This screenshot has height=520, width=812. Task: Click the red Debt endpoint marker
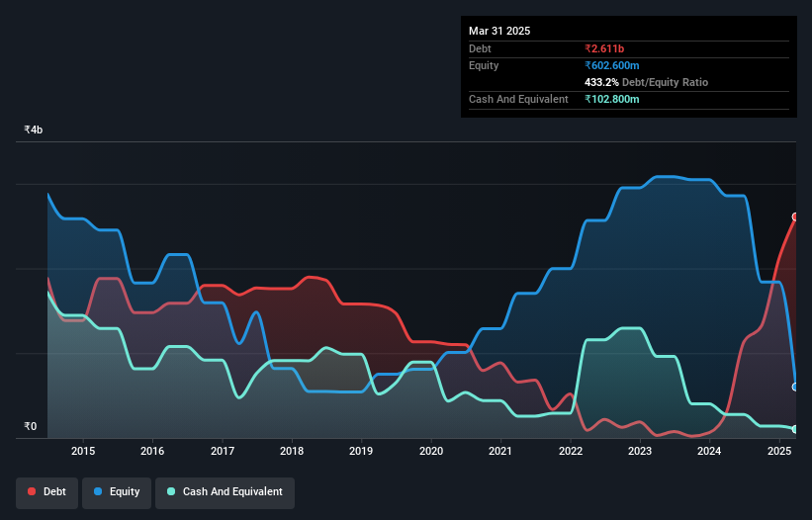coord(795,217)
